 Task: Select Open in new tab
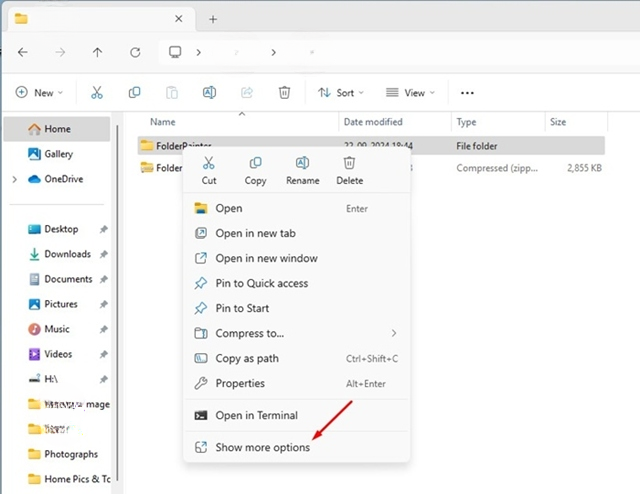297,233
